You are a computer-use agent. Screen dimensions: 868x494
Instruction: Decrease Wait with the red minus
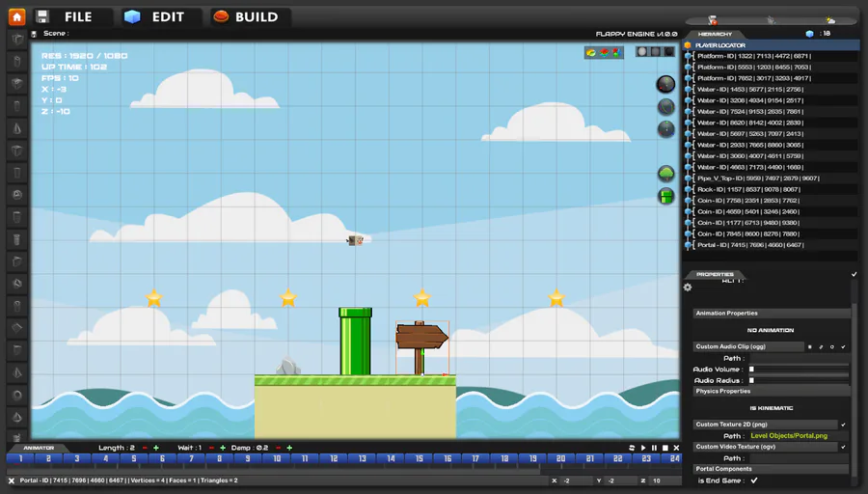(x=211, y=448)
